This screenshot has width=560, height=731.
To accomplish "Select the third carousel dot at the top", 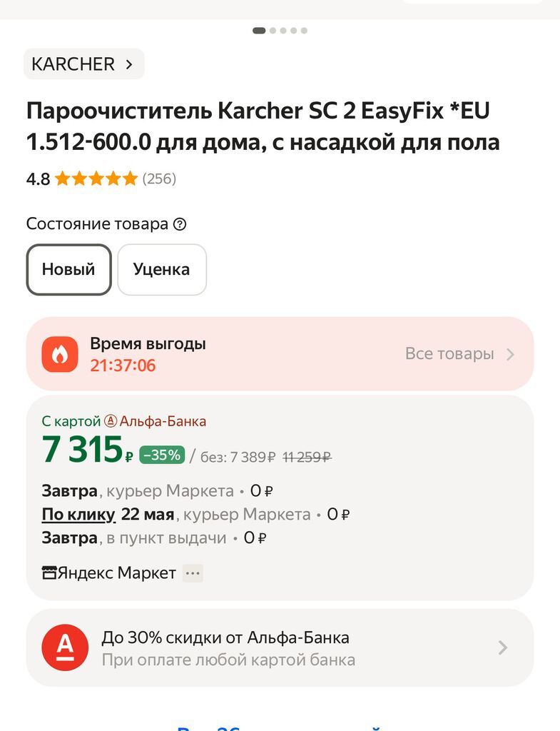I will click(x=283, y=30).
